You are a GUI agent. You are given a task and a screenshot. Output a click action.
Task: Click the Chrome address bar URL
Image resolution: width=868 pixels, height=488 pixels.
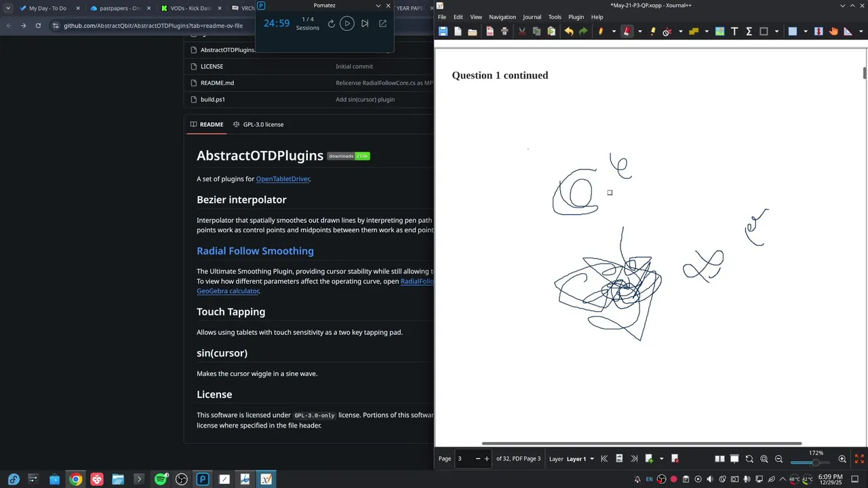(153, 26)
